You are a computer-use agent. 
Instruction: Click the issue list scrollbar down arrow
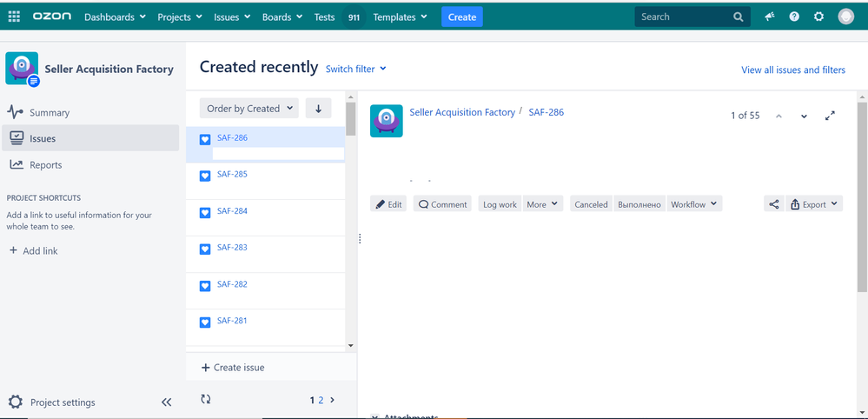(350, 345)
